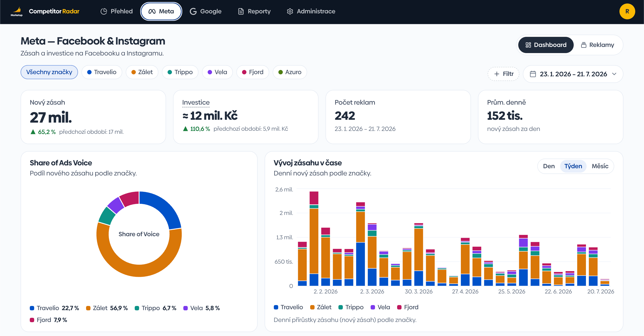Click the Administrace gear icon
644x336 pixels.
click(290, 11)
